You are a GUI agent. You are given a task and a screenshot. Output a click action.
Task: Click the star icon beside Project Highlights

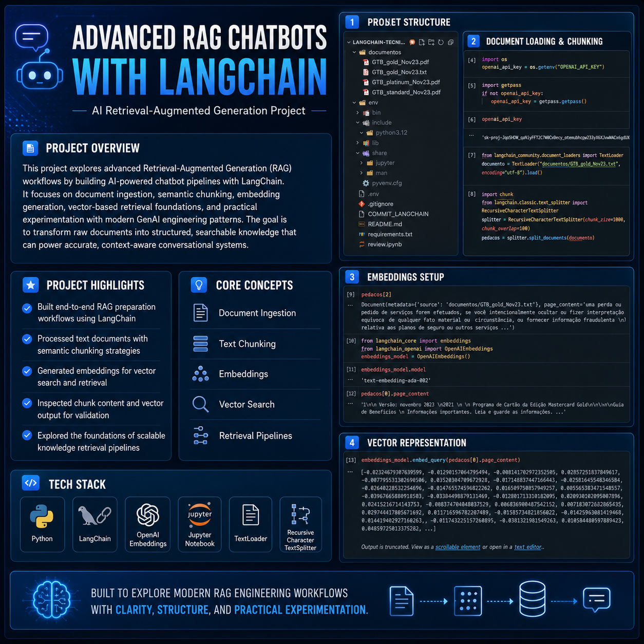[x=31, y=285]
